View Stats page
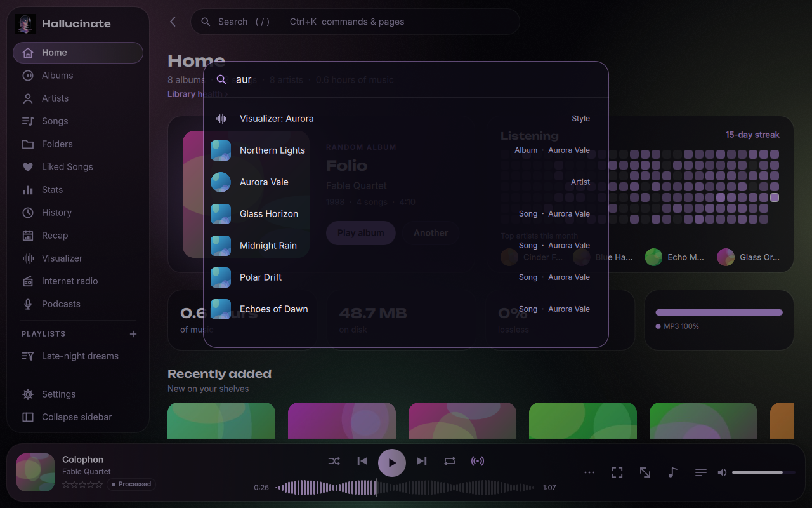 click(x=78, y=190)
